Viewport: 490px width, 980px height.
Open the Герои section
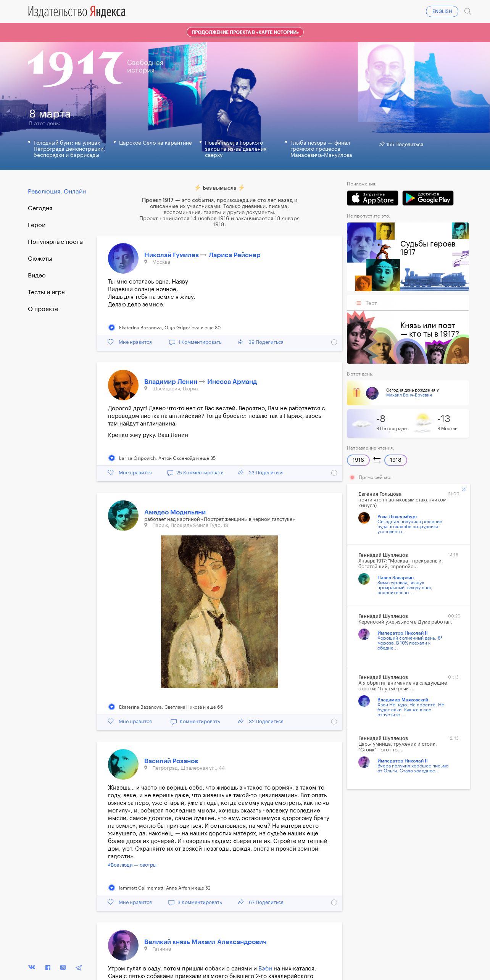tap(37, 225)
